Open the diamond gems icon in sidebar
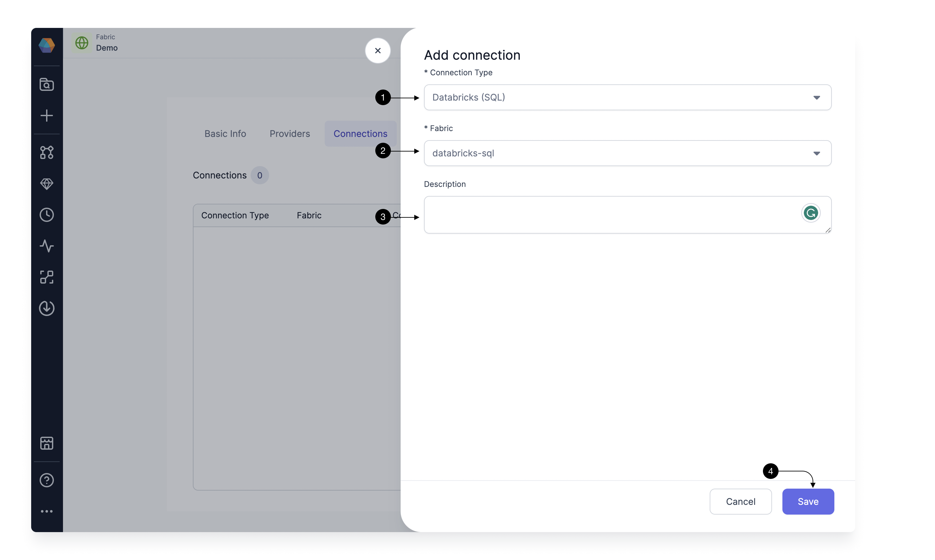This screenshot has height=560, width=935. coord(47,184)
